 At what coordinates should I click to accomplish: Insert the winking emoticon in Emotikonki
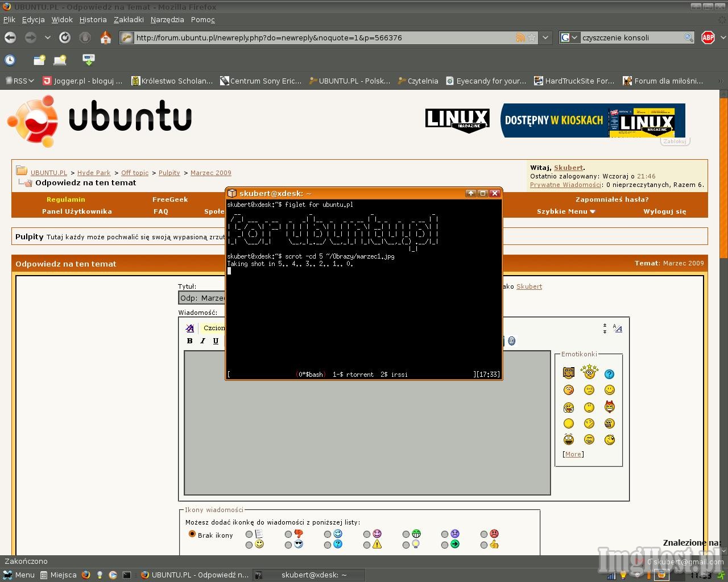(x=610, y=439)
